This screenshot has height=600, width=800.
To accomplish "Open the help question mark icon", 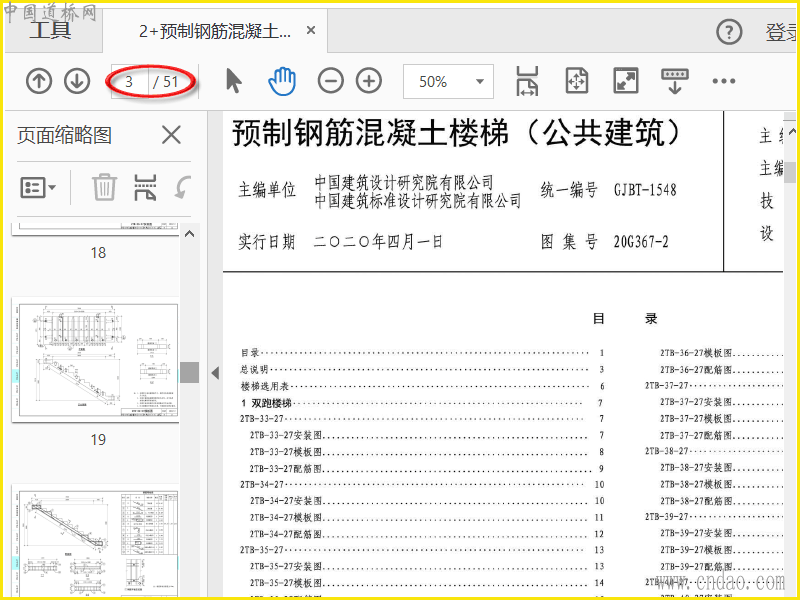I will (x=729, y=32).
